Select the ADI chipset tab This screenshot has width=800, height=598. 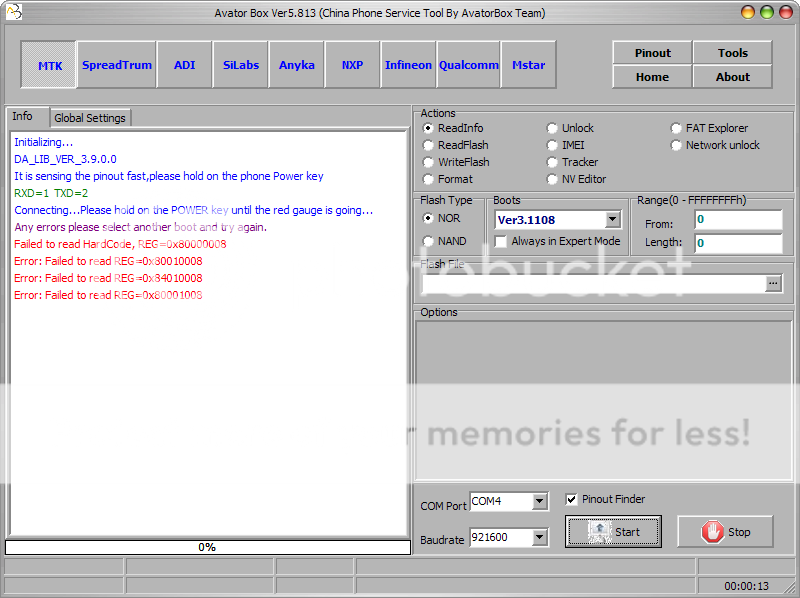tap(184, 65)
